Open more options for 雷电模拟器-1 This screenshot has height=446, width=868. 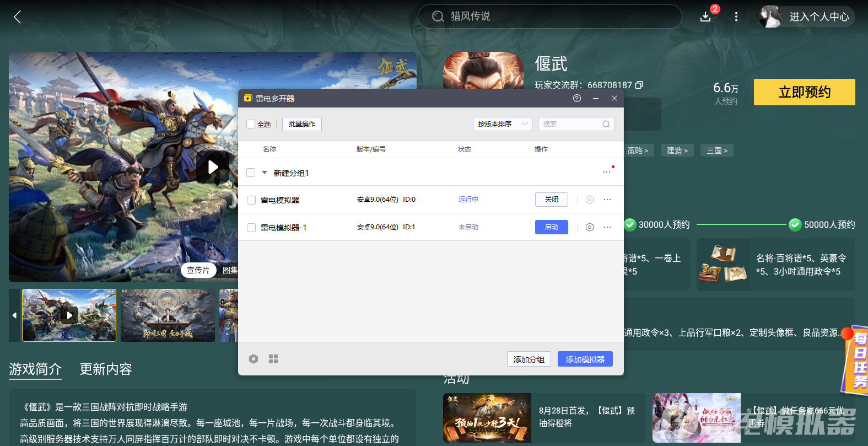coord(607,227)
